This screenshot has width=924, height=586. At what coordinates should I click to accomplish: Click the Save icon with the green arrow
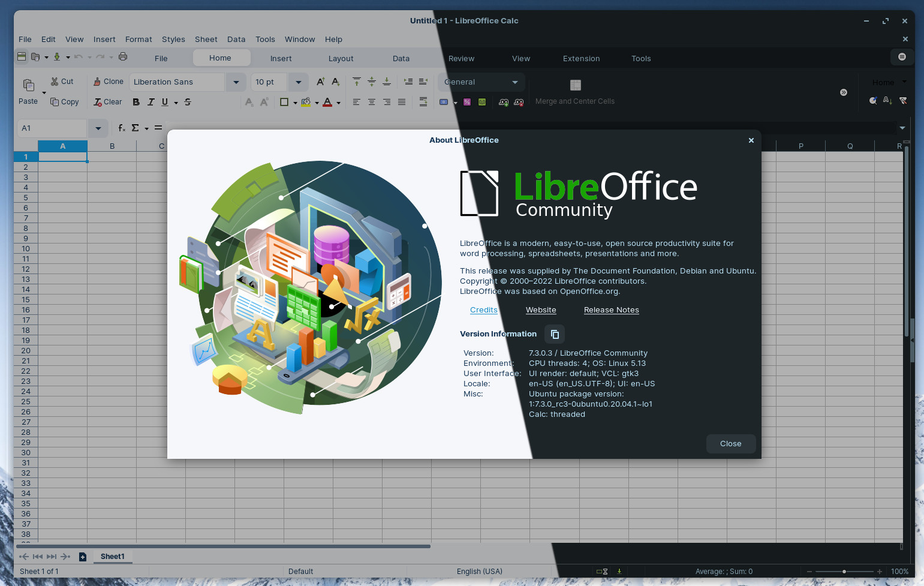pyautogui.click(x=57, y=56)
